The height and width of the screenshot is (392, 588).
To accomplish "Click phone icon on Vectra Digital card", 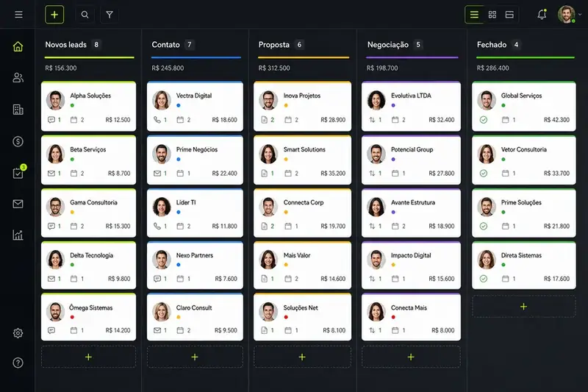I will [x=157, y=120].
